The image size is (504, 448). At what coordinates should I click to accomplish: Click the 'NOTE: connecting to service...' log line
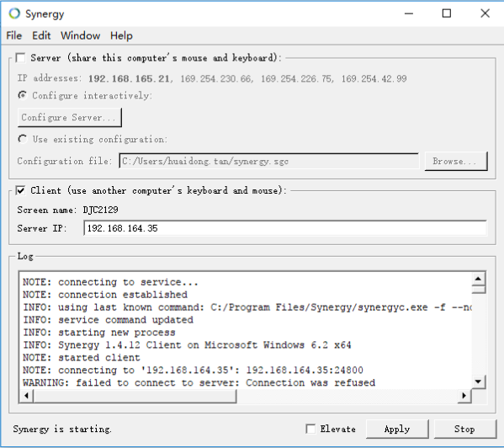[x=110, y=282]
